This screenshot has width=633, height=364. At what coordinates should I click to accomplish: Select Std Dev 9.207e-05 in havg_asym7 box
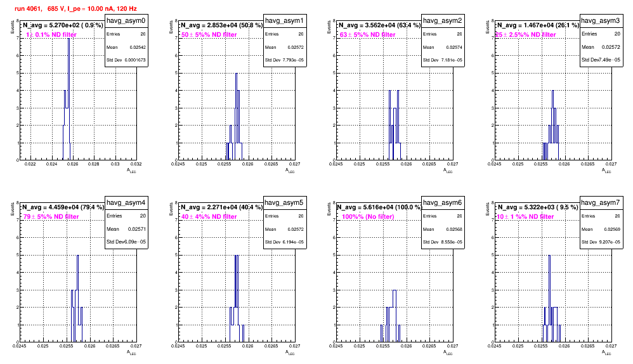pyautogui.click(x=601, y=242)
